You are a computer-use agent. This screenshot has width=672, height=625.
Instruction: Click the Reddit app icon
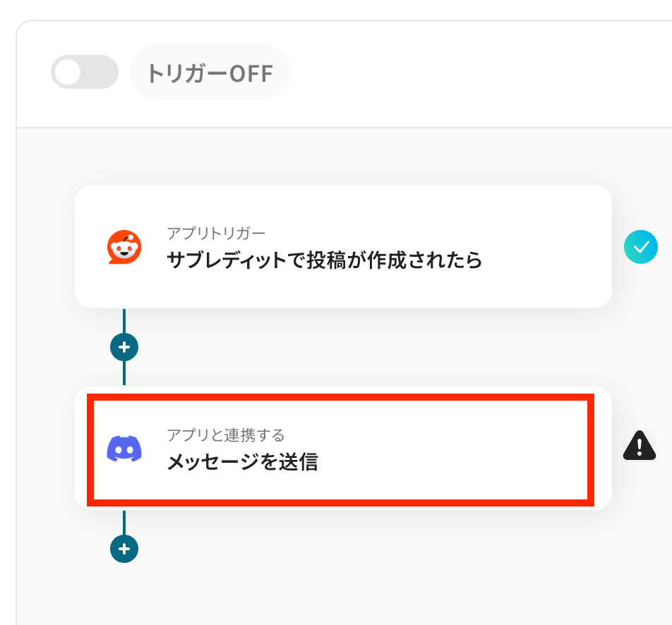point(124,247)
